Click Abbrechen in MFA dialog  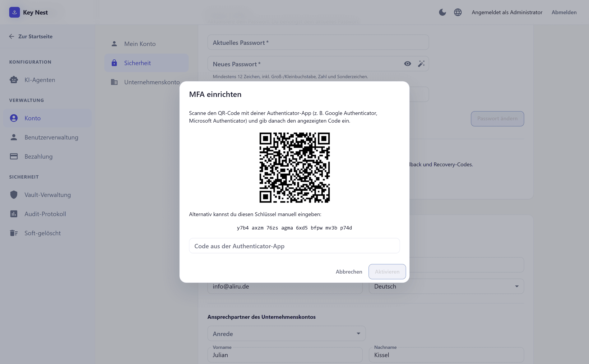[x=349, y=271]
